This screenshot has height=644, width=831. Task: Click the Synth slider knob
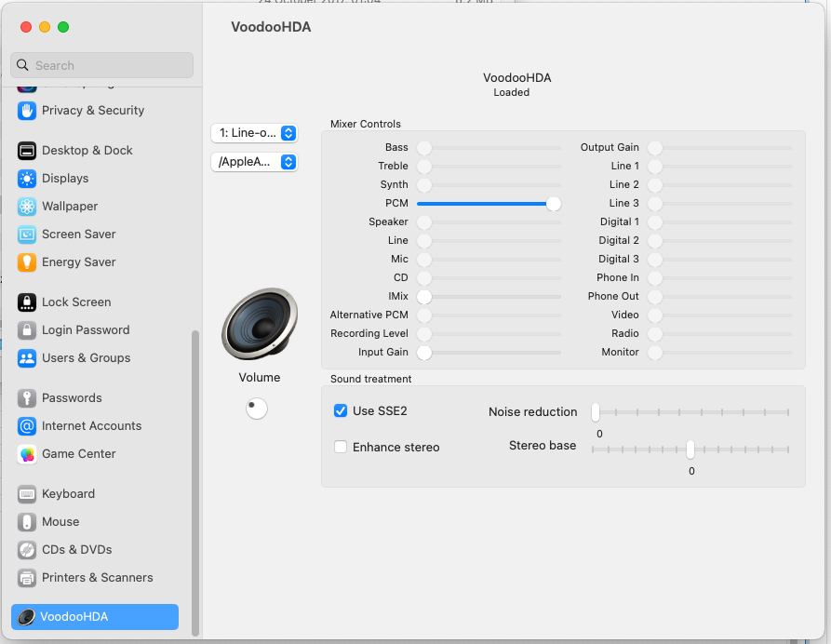point(424,185)
